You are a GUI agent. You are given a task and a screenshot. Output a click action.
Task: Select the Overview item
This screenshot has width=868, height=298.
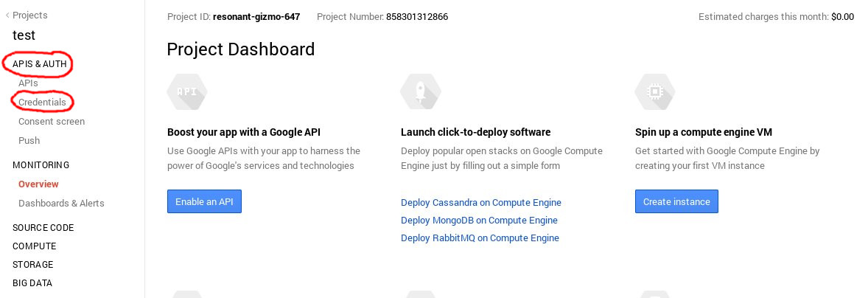pos(38,184)
